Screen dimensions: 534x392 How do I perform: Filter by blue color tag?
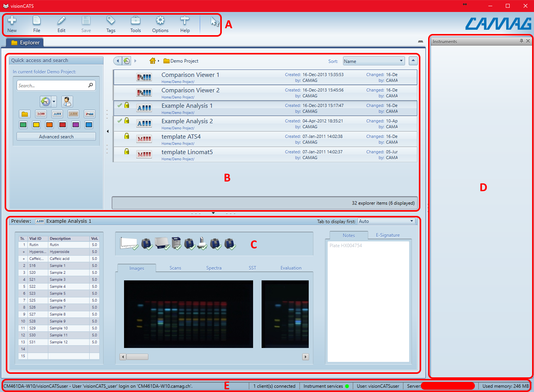click(x=89, y=125)
